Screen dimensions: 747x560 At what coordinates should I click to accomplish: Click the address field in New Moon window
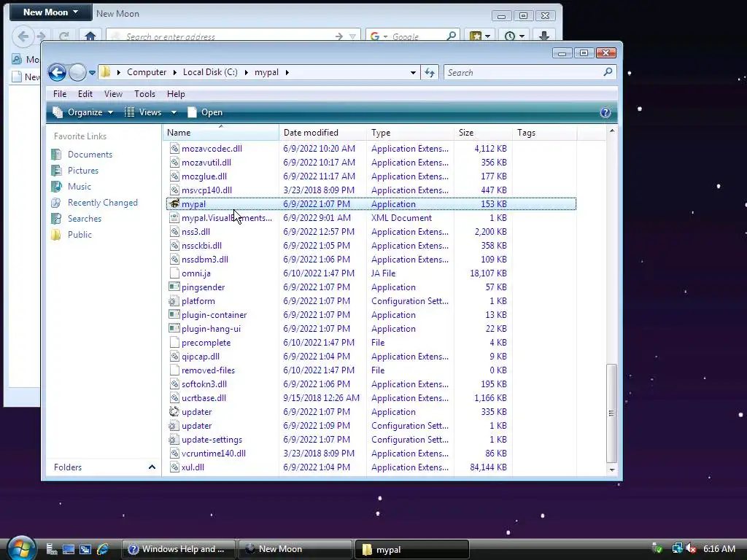click(233, 36)
